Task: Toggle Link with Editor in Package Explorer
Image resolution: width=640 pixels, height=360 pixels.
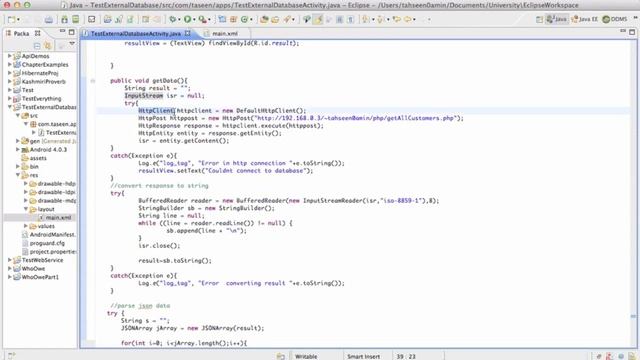Action: [47, 46]
